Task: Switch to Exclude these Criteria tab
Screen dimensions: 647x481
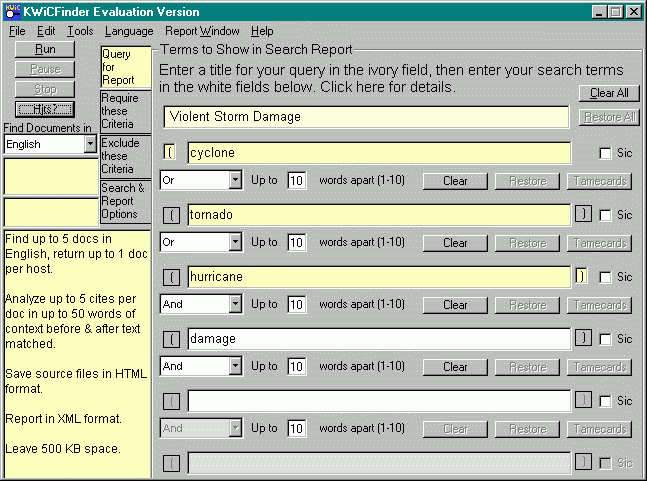Action: (x=125, y=156)
